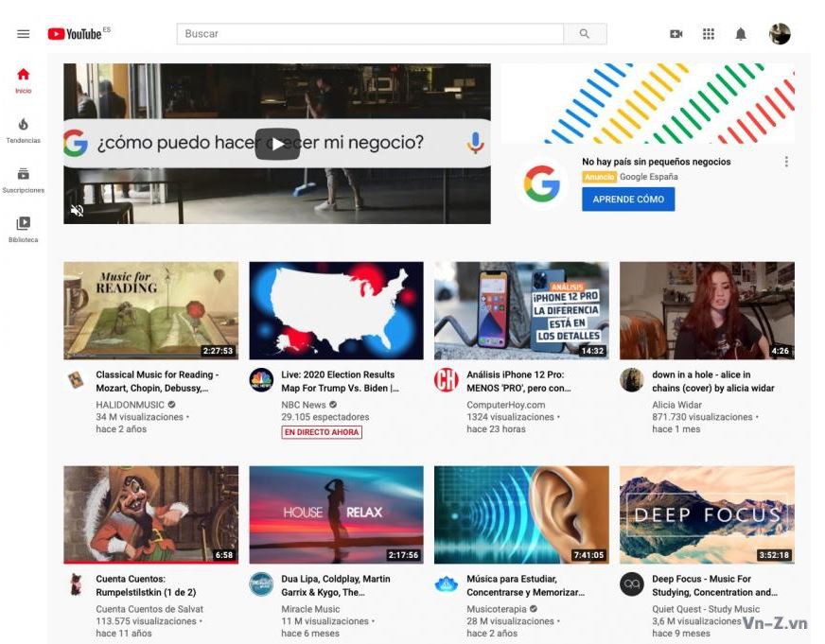Click the Musicoterapia channel avatar

coord(447,584)
